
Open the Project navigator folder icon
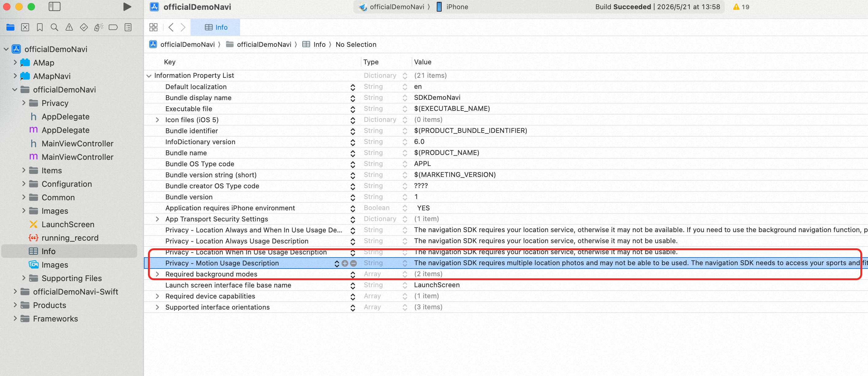10,27
